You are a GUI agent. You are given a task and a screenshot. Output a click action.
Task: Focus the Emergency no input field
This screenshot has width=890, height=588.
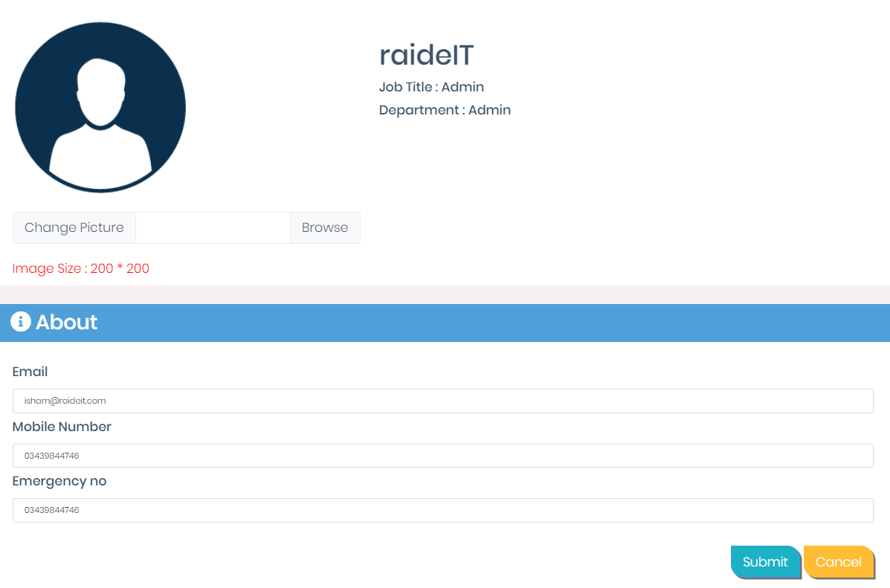click(442, 510)
